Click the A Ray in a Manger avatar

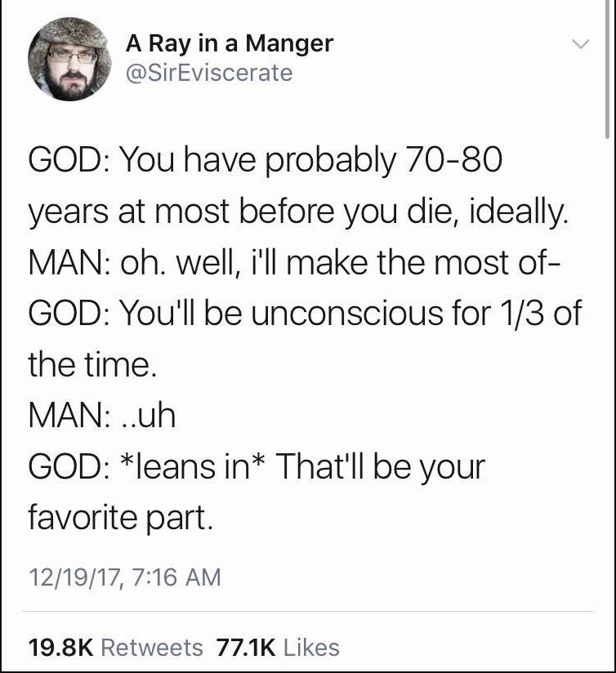(x=71, y=60)
